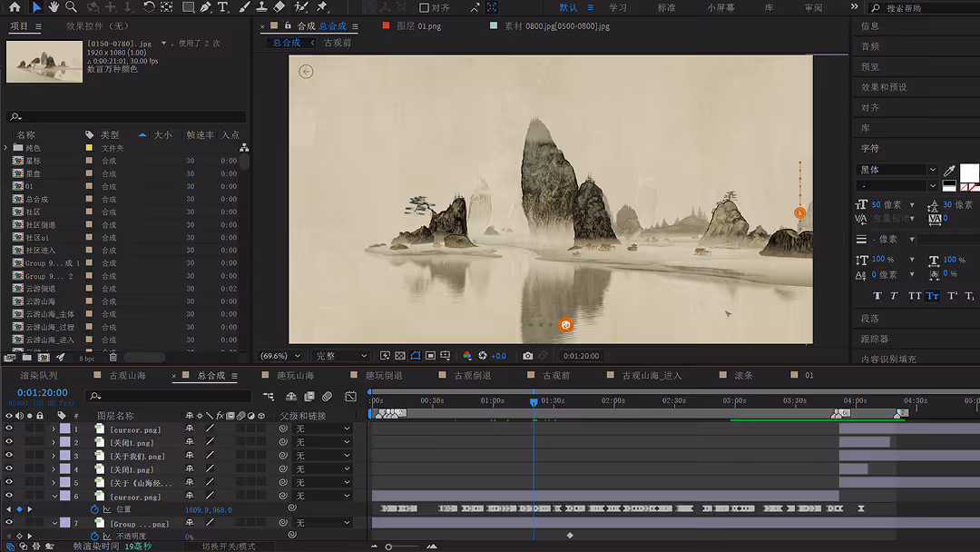Select the Puppet Pin tool
Image resolution: width=980 pixels, height=552 pixels.
[x=320, y=7]
